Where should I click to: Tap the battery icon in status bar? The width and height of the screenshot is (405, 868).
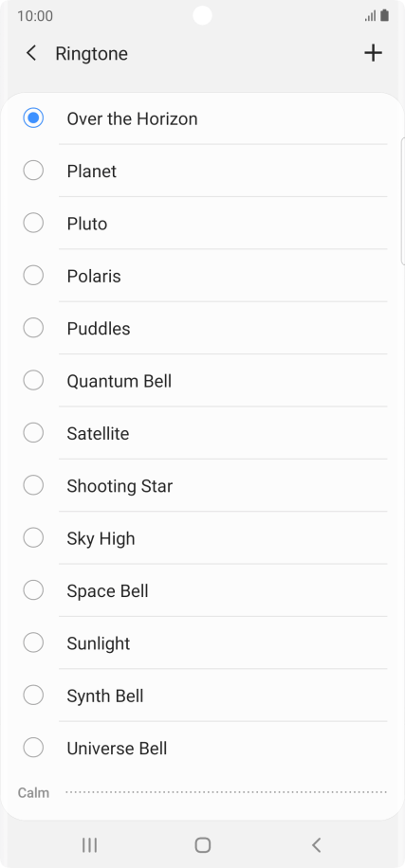384,15
